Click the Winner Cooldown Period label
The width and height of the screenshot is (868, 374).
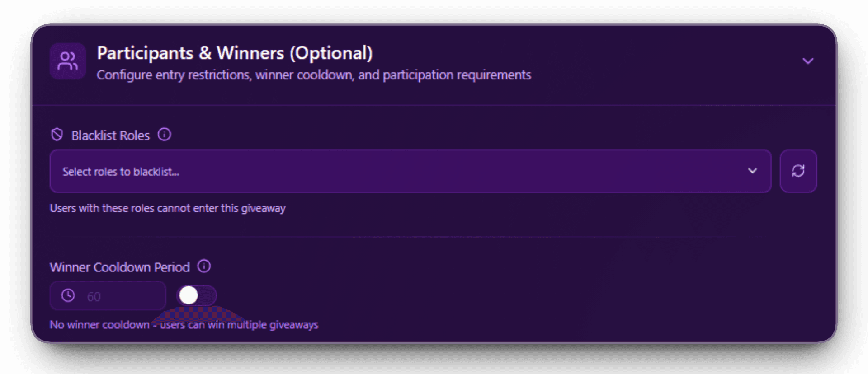pyautogui.click(x=119, y=266)
